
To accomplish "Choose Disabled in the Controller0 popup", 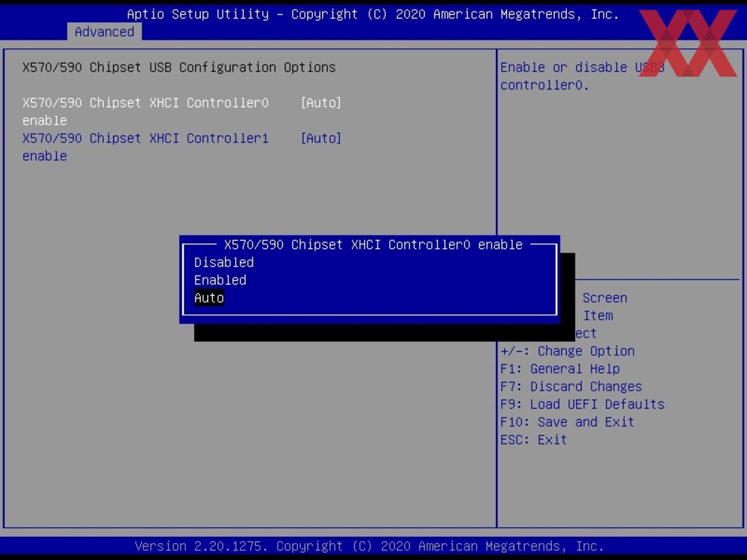I will (x=224, y=262).
